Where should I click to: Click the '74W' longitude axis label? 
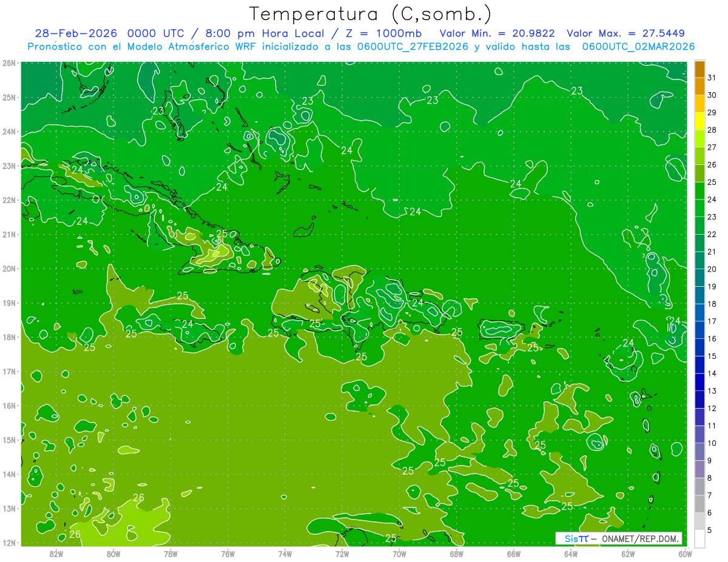[x=285, y=554]
